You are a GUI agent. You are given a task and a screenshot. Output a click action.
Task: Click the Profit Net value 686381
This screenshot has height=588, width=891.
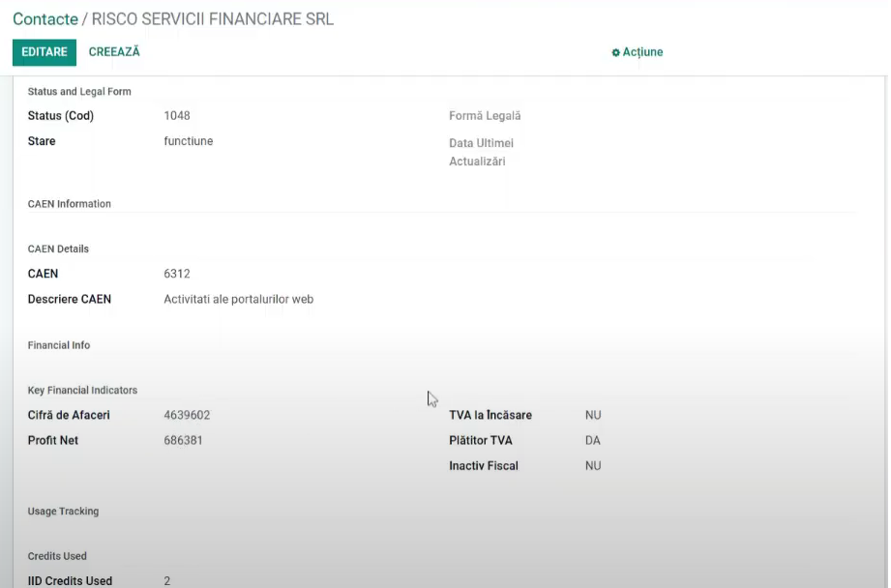pyautogui.click(x=183, y=440)
